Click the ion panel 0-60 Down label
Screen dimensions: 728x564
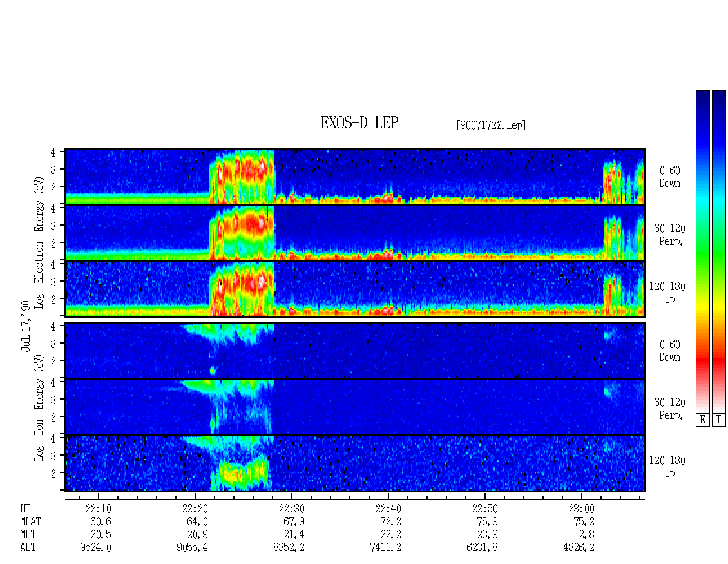(669, 351)
